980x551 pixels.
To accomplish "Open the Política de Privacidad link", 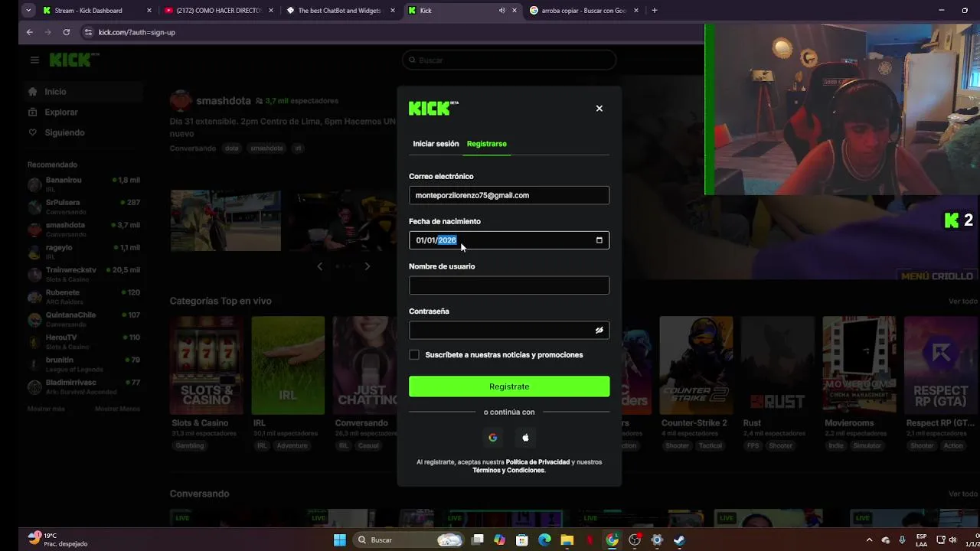I will [537, 462].
